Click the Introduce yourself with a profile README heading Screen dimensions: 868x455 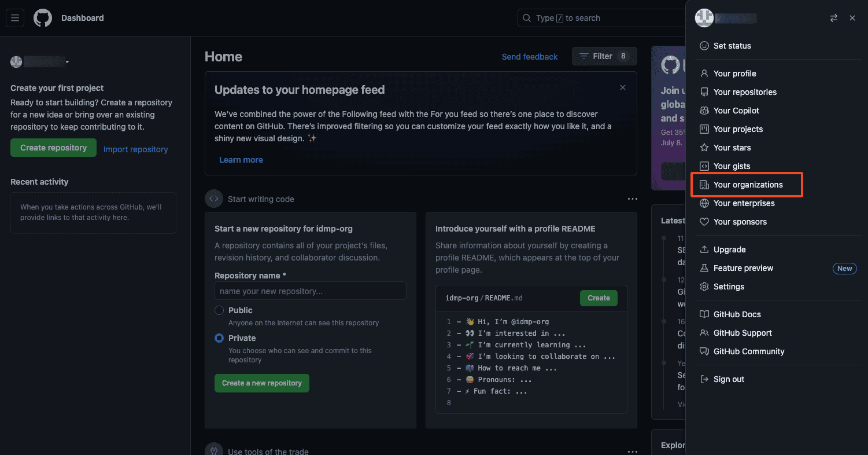coord(515,229)
